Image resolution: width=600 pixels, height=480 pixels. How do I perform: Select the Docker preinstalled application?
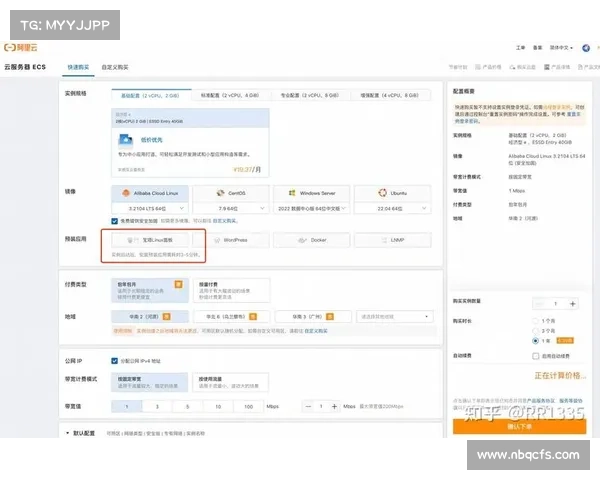pos(311,240)
